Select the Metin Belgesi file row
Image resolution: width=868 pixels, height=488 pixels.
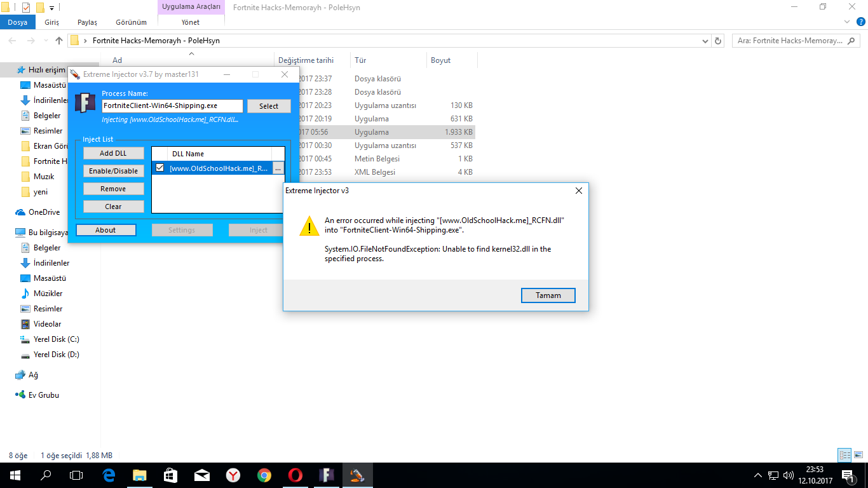(287, 159)
